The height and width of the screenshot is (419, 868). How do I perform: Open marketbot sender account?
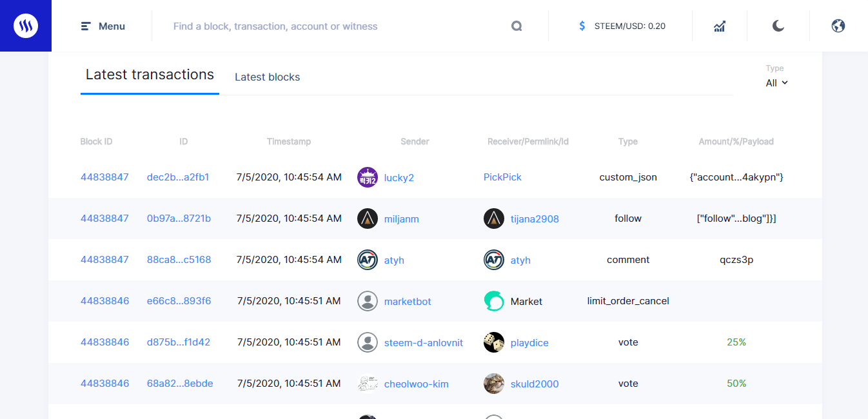click(408, 302)
